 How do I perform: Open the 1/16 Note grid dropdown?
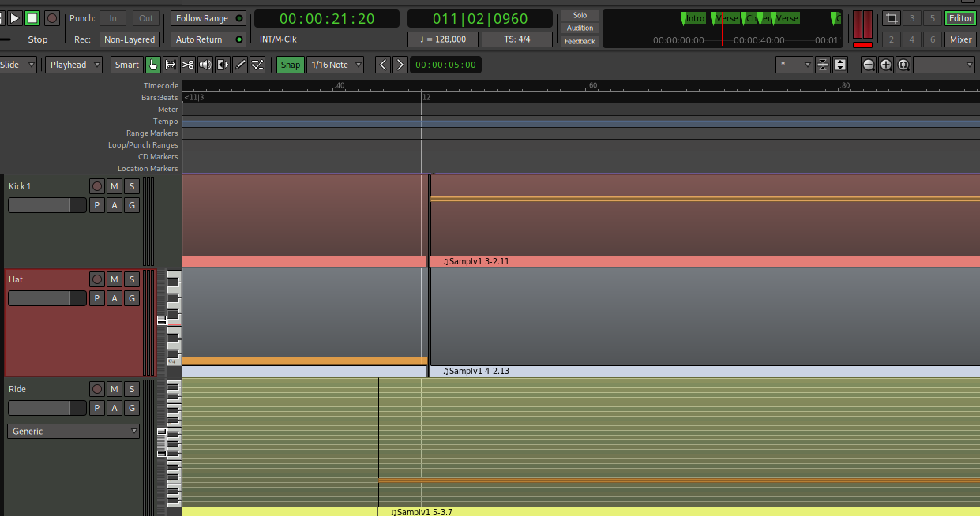pos(336,65)
